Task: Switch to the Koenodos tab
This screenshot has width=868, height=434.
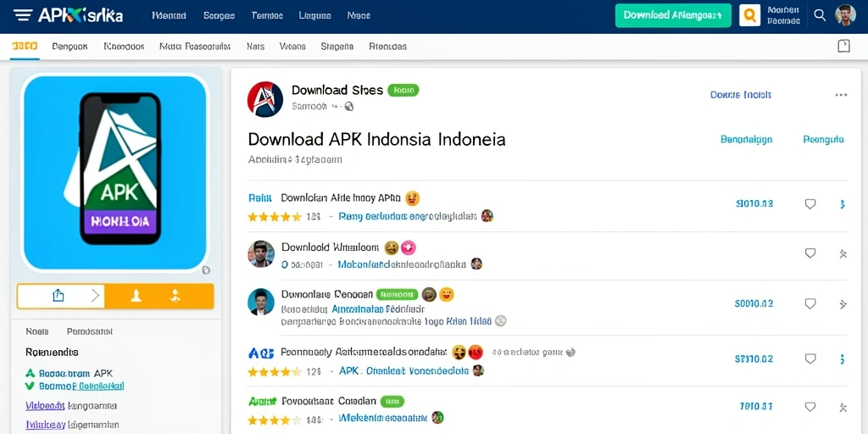Action: click(124, 47)
